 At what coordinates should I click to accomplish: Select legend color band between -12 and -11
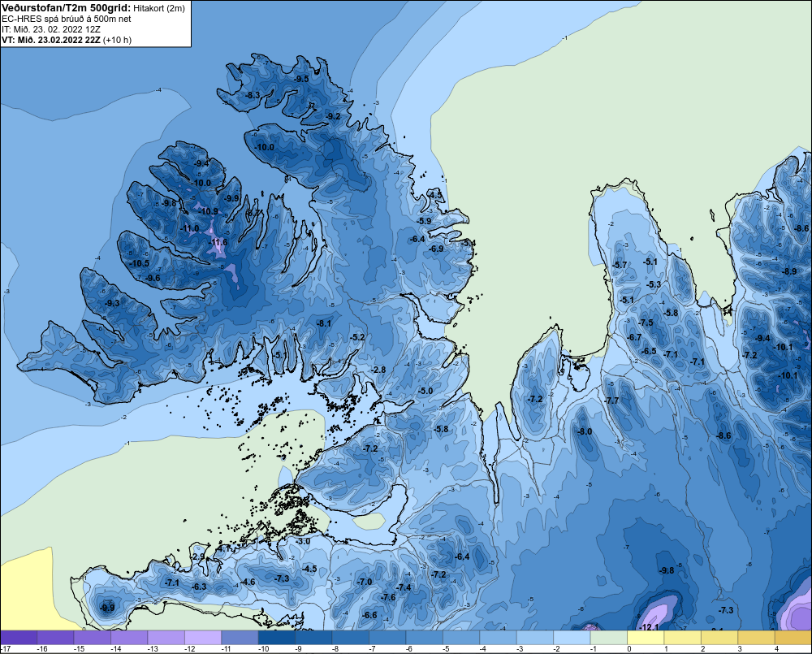(x=202, y=638)
